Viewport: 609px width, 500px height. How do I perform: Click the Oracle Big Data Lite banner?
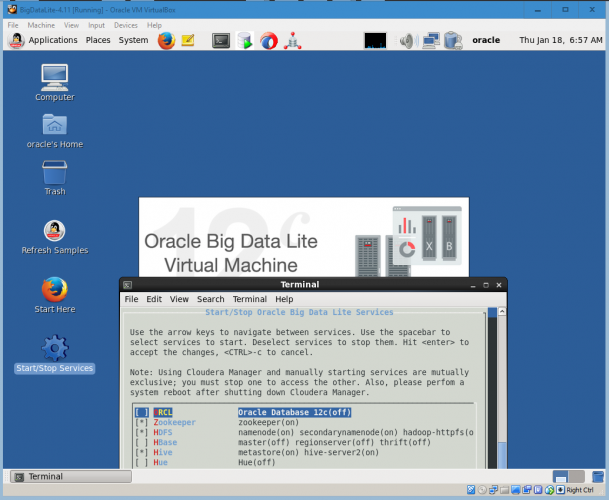[304, 237]
